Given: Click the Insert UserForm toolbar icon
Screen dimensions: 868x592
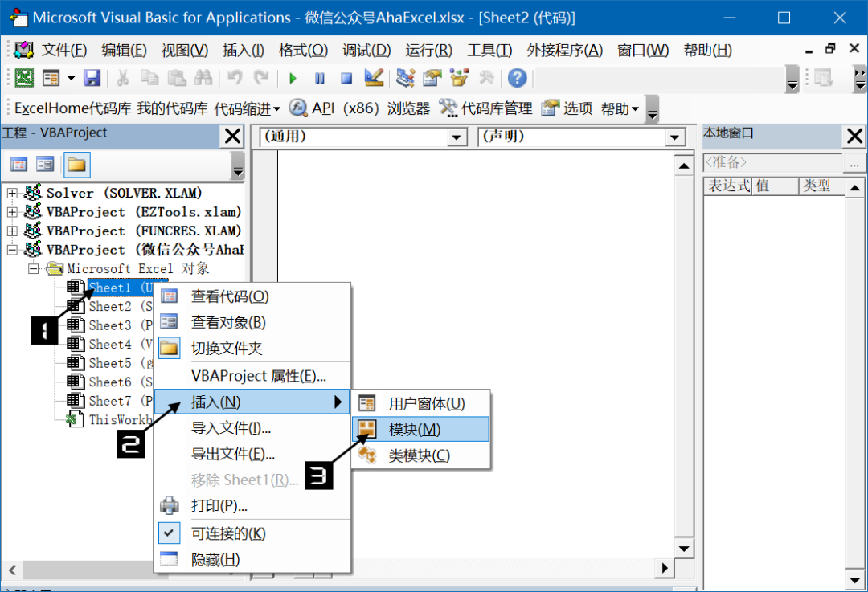Looking at the screenshot, I should pos(51,78).
